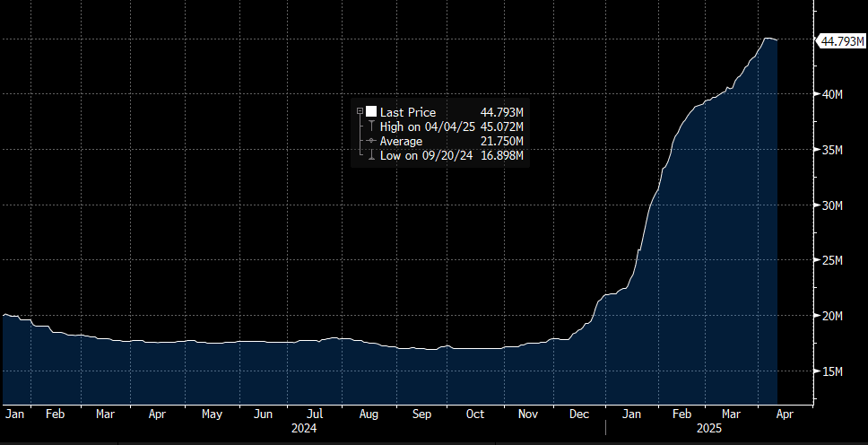
Task: Click the Average marker icon in legend
Action: 370,142
